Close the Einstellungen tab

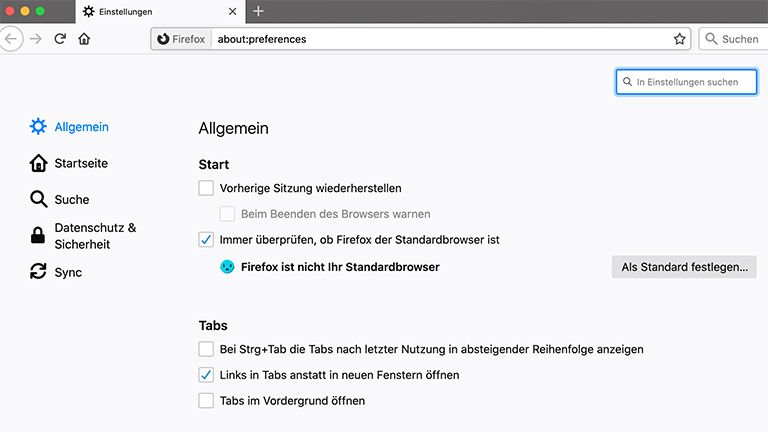click(232, 11)
